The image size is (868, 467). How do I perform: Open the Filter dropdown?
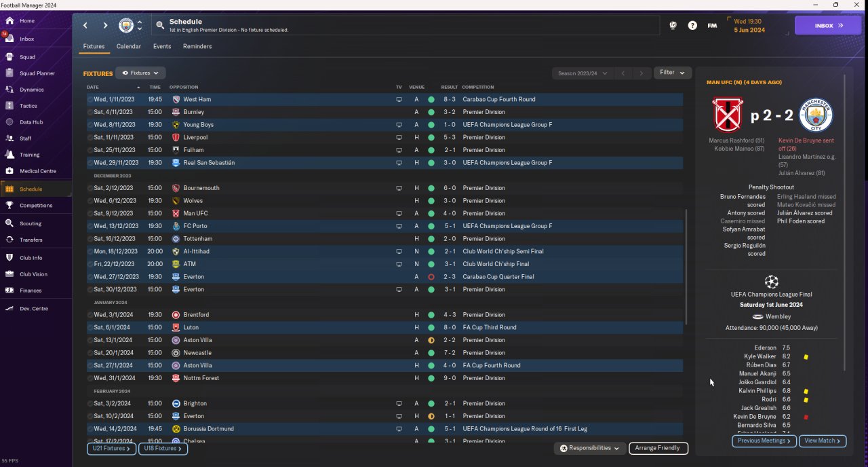point(673,73)
